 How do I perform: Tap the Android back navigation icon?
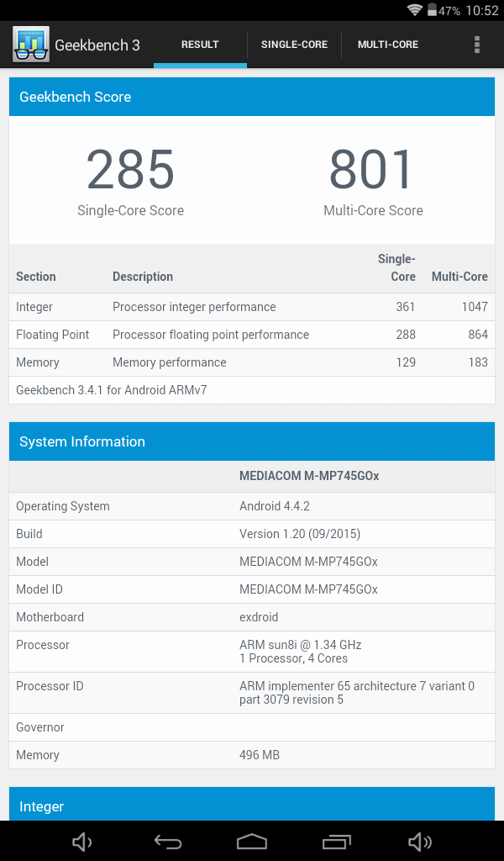pos(168,841)
